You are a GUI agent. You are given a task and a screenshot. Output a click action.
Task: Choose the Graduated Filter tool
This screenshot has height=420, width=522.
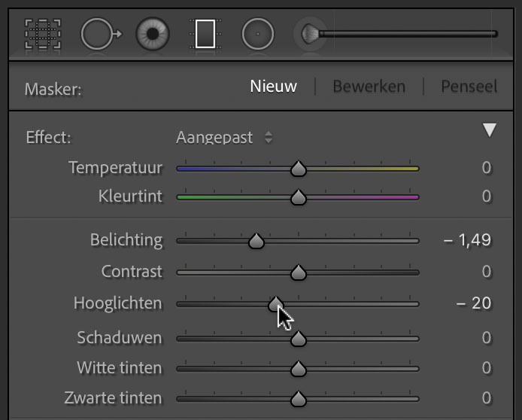tap(205, 34)
